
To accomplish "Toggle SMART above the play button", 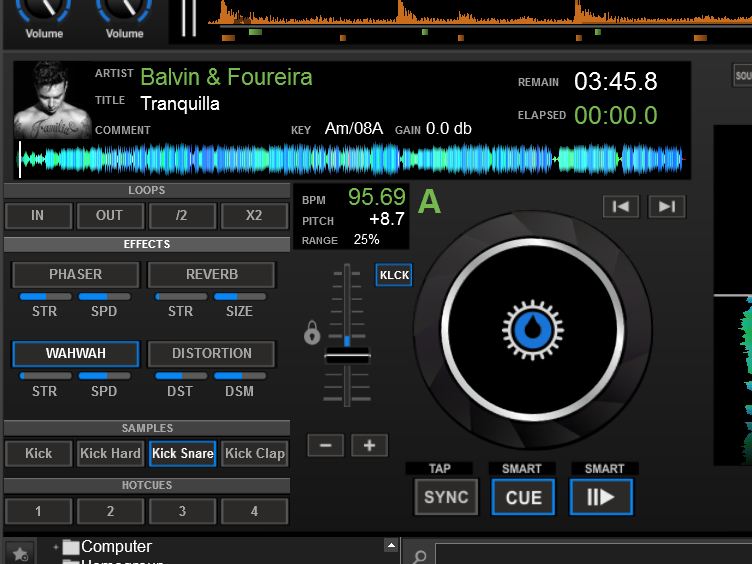I will pyautogui.click(x=604, y=469).
